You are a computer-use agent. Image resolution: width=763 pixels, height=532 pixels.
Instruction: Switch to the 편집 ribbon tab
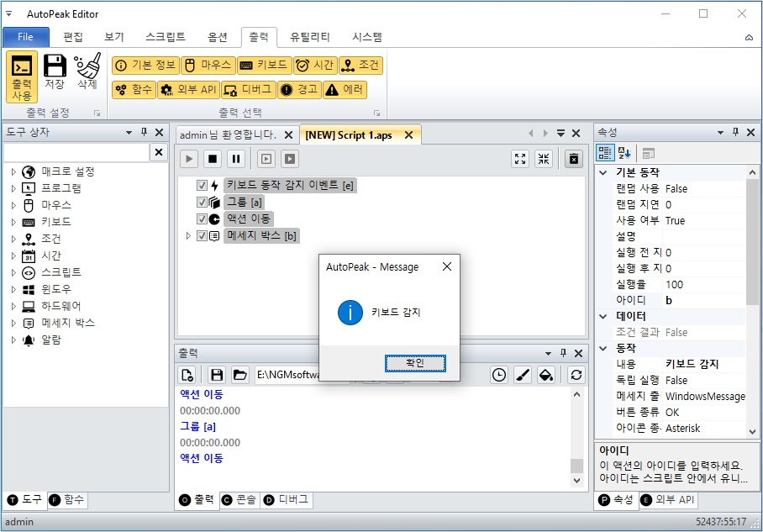[73, 37]
